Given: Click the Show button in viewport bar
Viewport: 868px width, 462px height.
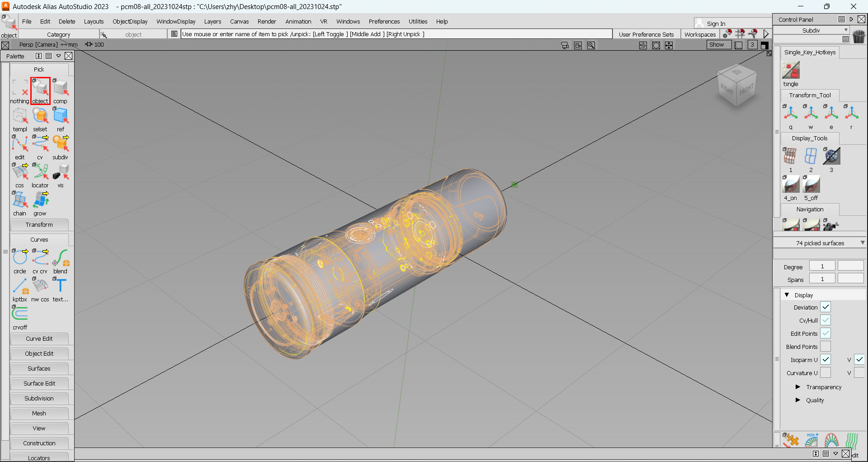Looking at the screenshot, I should 716,44.
